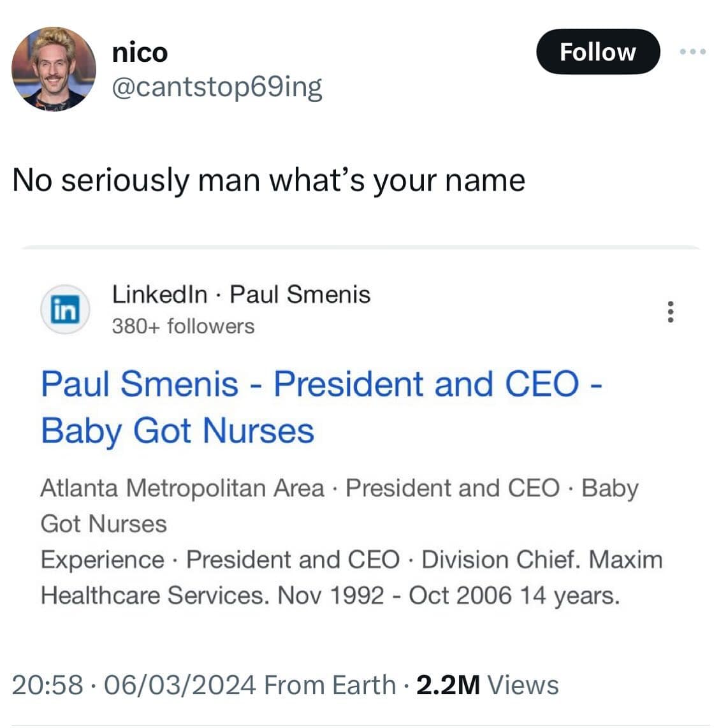Open the LinkedIn app icon on the embedded card
Viewport: 728px width, 728px height.
pyautogui.click(x=66, y=310)
